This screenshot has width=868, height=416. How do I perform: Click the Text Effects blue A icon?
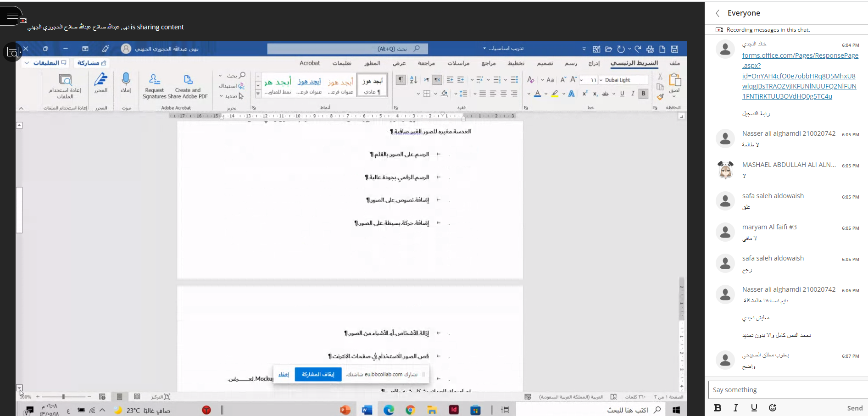coord(571,94)
